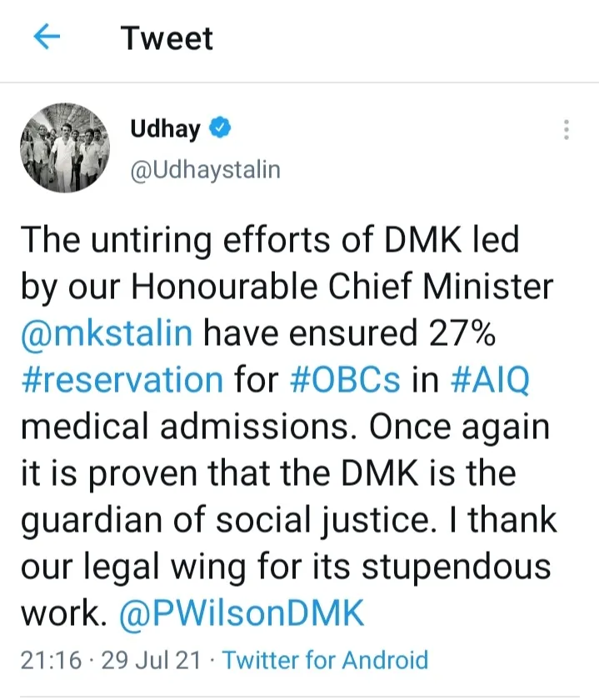This screenshot has height=700, width=599.
Task: Tap the word 'stupendous' in tweet
Action: pyautogui.click(x=457, y=567)
